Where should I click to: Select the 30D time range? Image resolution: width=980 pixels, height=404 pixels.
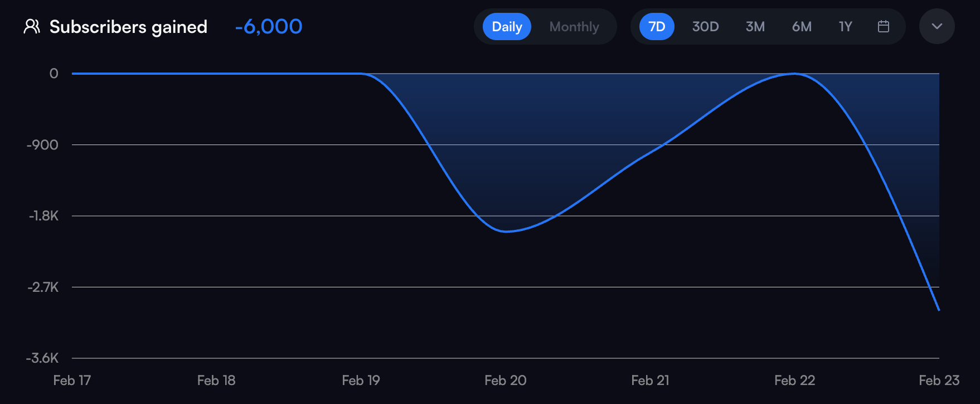click(705, 27)
